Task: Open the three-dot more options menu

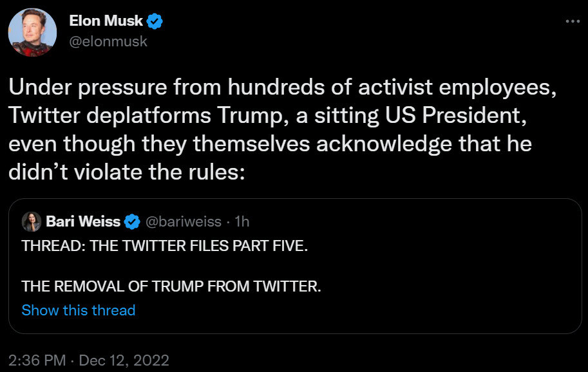Action: [572, 21]
